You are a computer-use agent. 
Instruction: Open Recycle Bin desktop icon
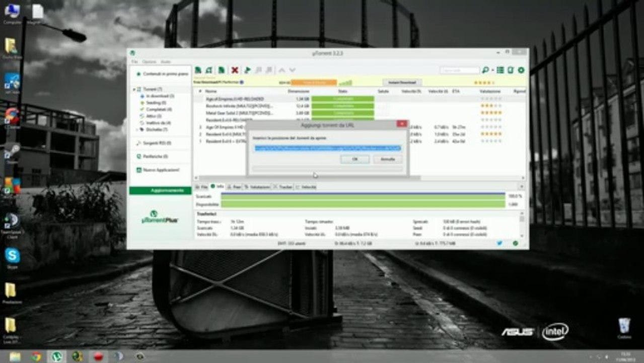click(x=624, y=328)
